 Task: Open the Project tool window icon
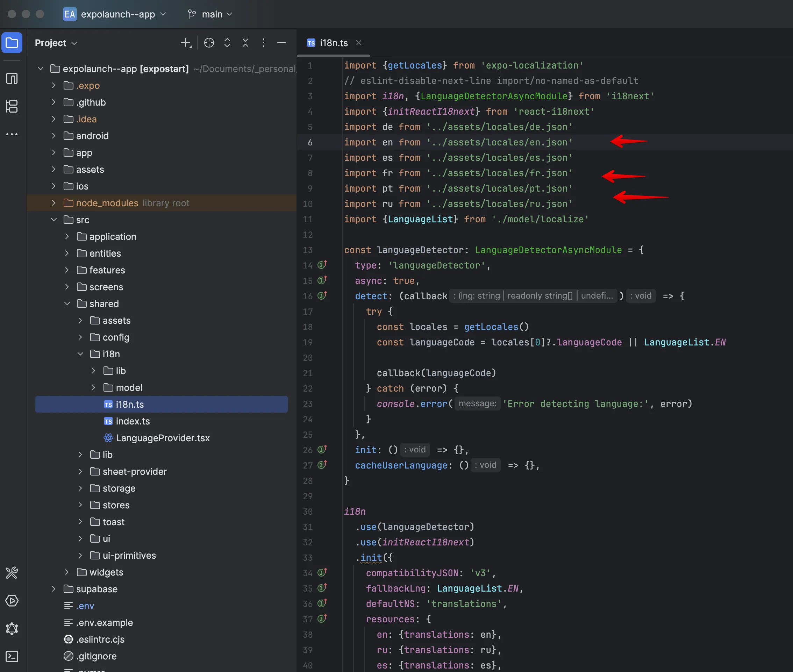pos(12,43)
